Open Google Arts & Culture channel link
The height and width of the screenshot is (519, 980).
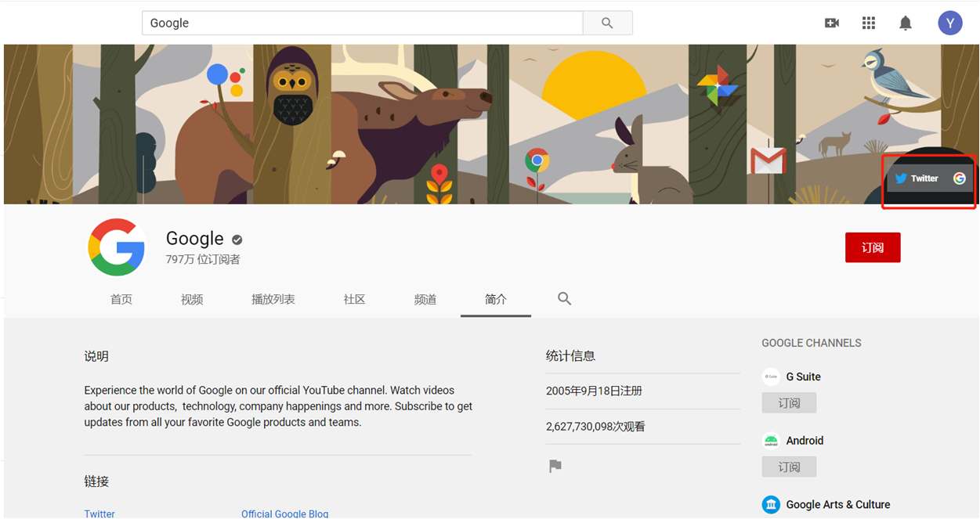tap(838, 505)
